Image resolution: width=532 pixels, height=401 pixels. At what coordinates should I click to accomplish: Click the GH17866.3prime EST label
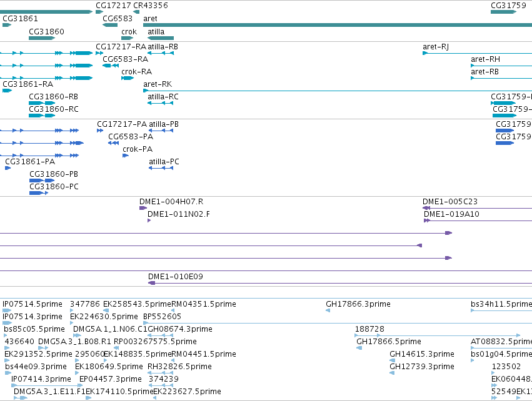click(358, 304)
